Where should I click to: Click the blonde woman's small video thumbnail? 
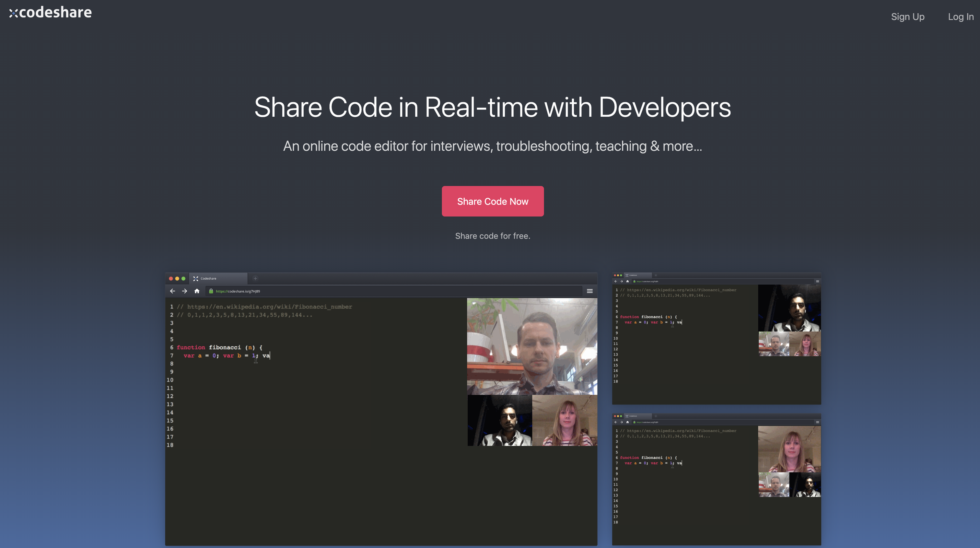[565, 420]
